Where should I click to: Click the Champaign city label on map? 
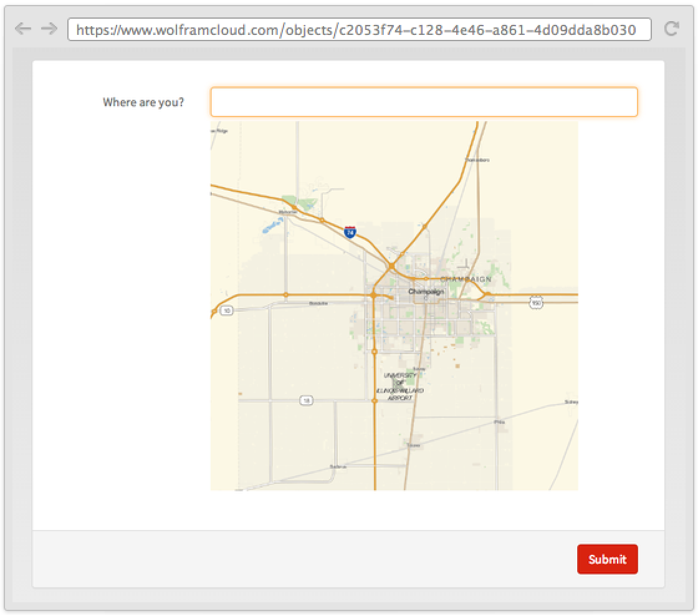pyautogui.click(x=426, y=292)
